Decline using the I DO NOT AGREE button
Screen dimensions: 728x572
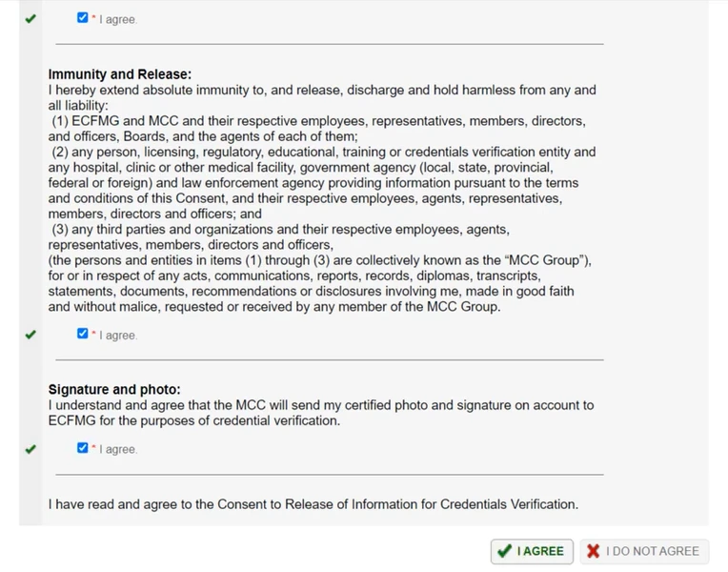[644, 551]
